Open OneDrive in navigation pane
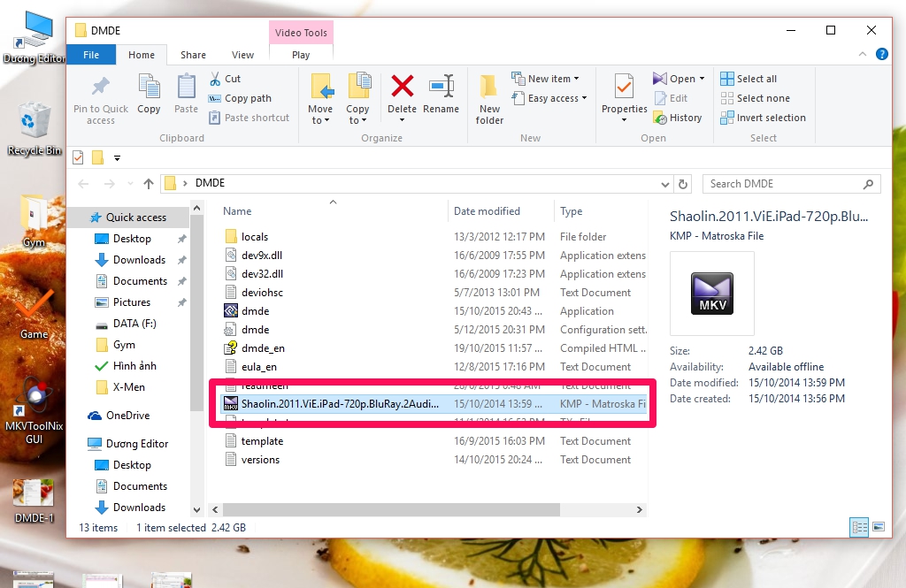Screen dimensions: 906x588 coord(127,416)
